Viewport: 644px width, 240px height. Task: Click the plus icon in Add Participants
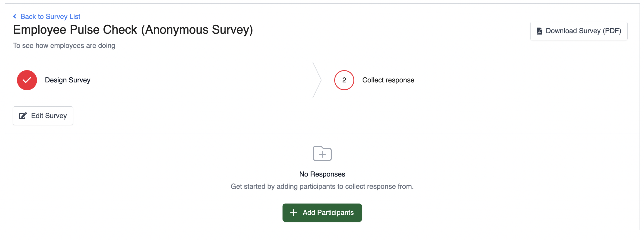[294, 213]
